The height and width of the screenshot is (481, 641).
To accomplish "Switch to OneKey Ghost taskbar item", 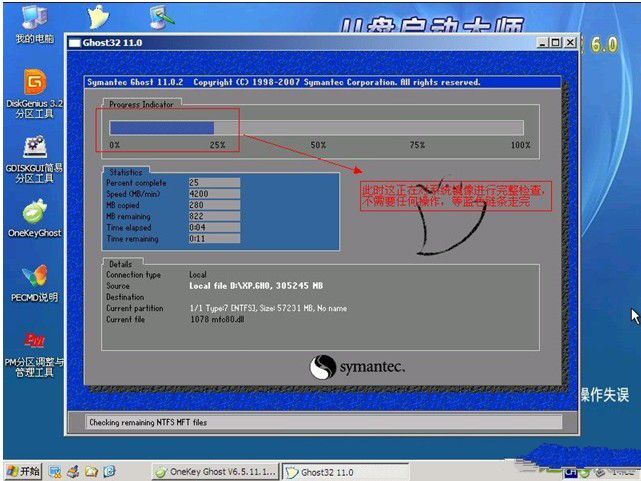I will pos(213,470).
